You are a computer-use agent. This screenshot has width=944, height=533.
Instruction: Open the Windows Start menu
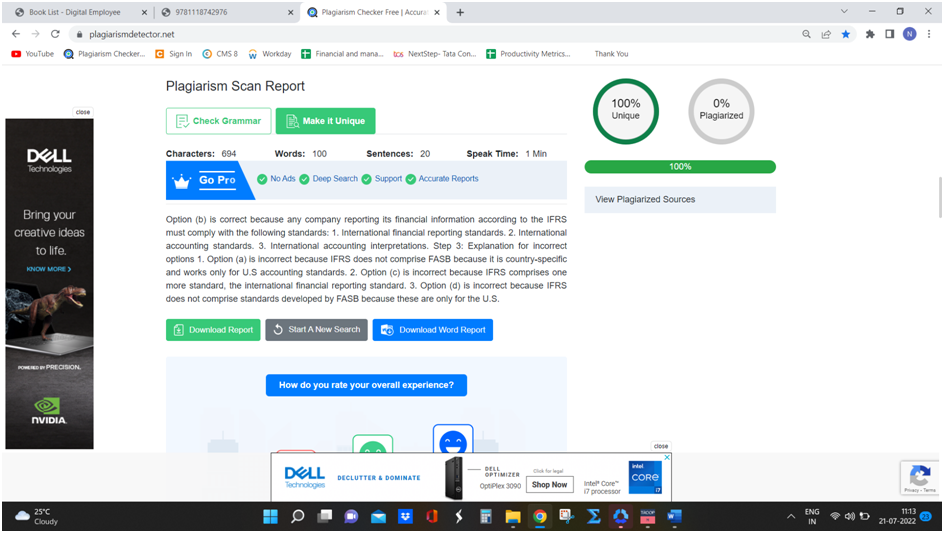point(270,517)
